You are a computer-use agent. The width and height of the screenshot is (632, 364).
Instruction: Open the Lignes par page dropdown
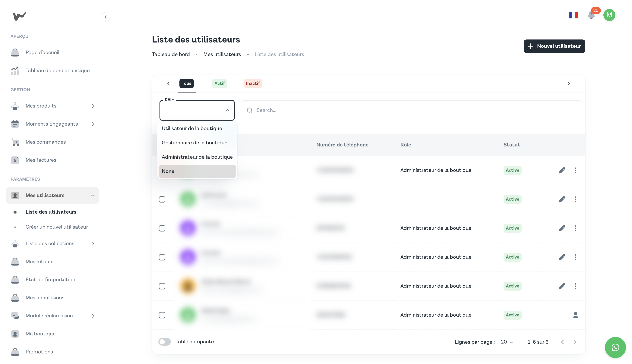point(507,342)
